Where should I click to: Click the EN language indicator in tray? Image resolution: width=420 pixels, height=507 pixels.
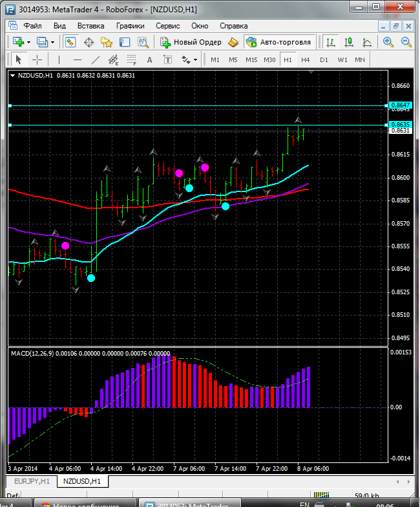[x=305, y=504]
